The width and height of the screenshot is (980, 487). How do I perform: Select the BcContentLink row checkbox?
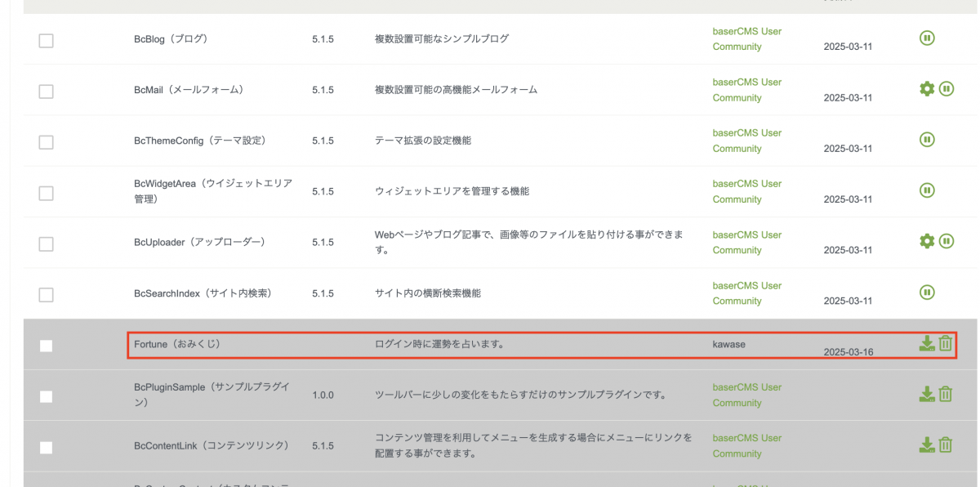click(46, 447)
